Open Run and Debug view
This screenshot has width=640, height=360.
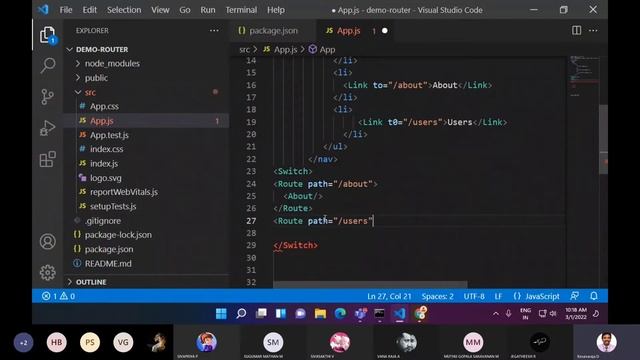(47, 128)
